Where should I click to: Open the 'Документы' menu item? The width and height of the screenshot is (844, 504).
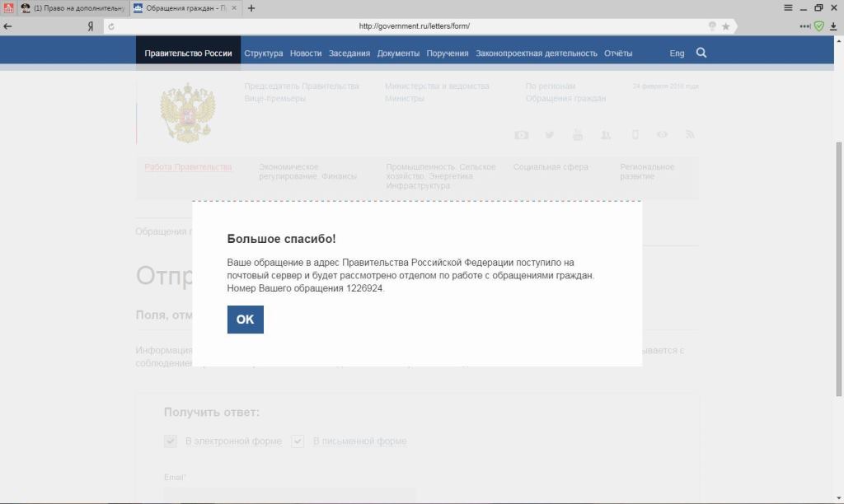point(398,54)
